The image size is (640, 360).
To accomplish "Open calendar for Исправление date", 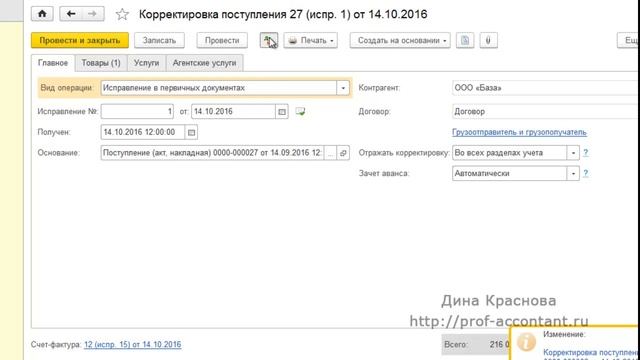I will point(282,111).
